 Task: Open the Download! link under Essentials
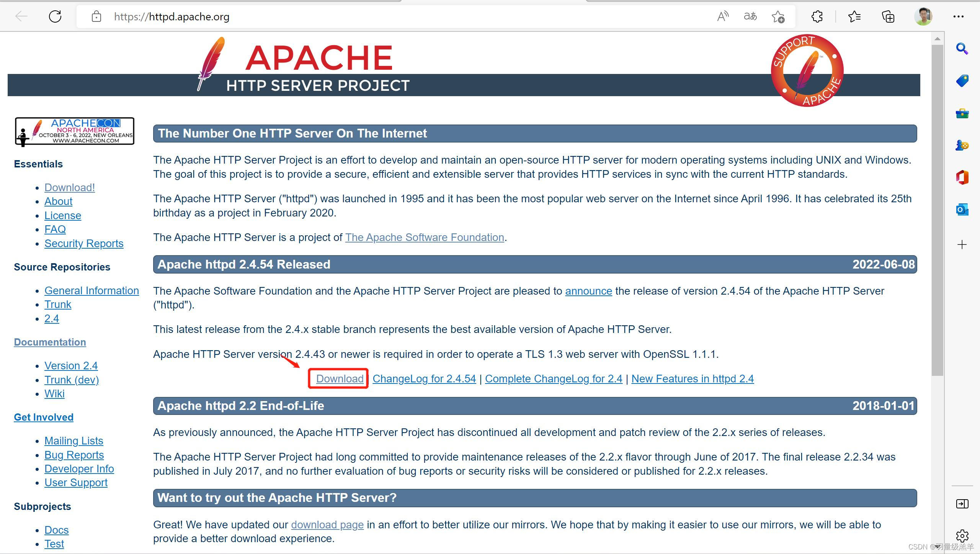[x=70, y=187]
